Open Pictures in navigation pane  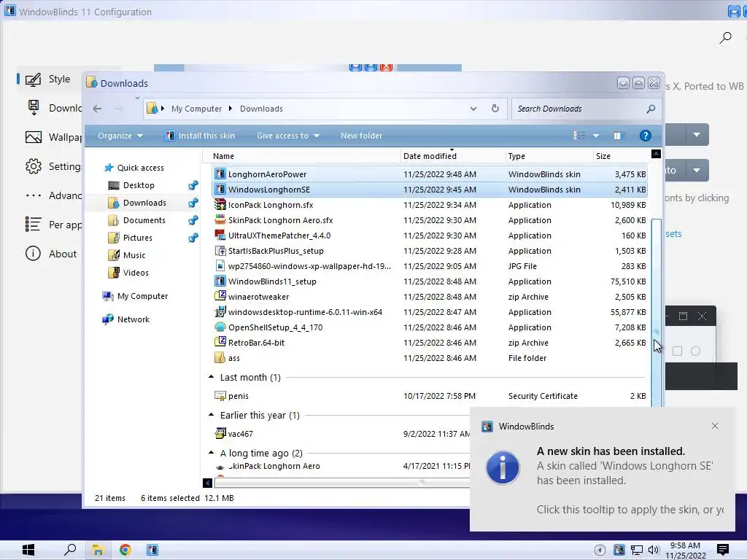point(137,238)
